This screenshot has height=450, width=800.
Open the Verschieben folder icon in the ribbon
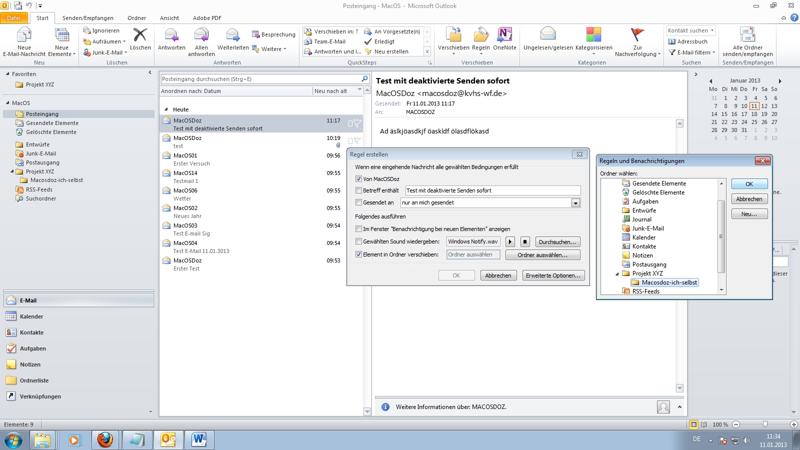pyautogui.click(x=453, y=39)
